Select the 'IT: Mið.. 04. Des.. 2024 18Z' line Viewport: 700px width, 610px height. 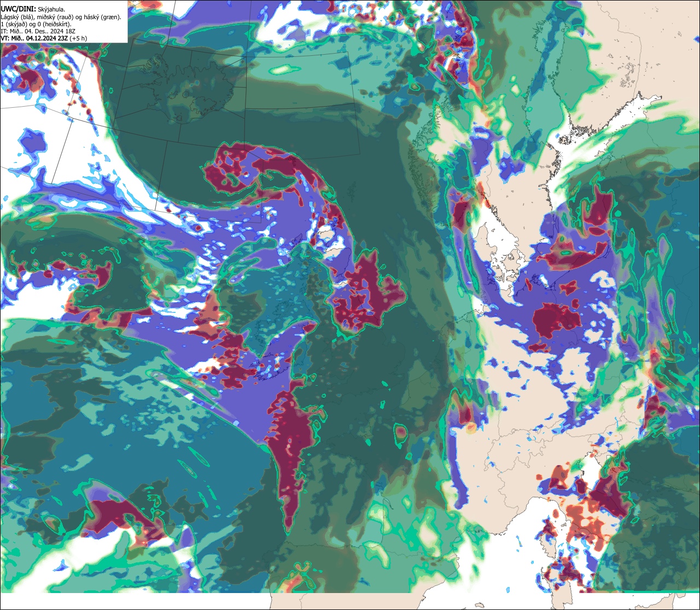tap(38, 31)
